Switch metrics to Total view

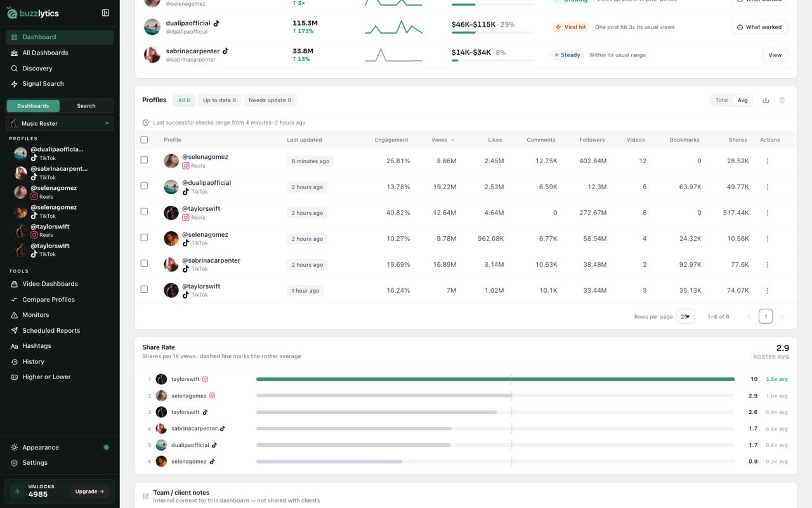click(722, 100)
